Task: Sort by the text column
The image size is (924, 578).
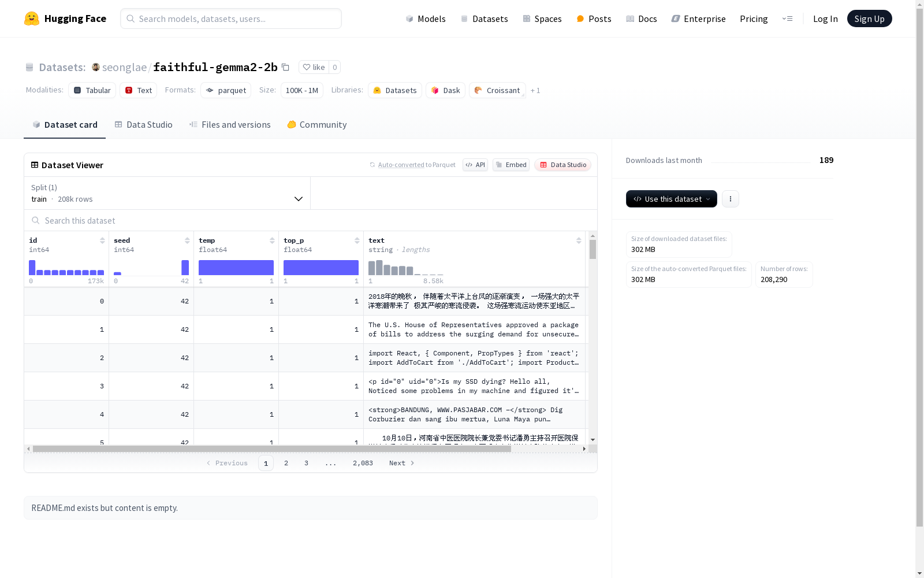Action: 579,240
